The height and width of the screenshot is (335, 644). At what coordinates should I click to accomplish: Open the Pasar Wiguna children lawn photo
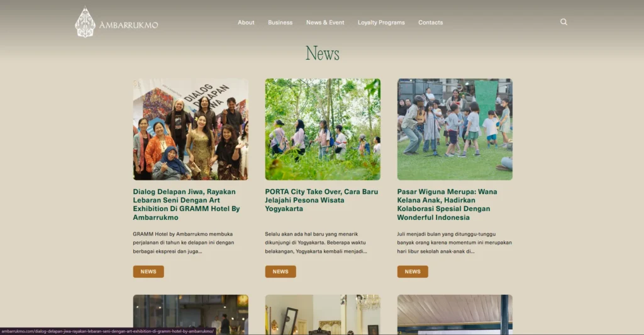[x=455, y=129]
